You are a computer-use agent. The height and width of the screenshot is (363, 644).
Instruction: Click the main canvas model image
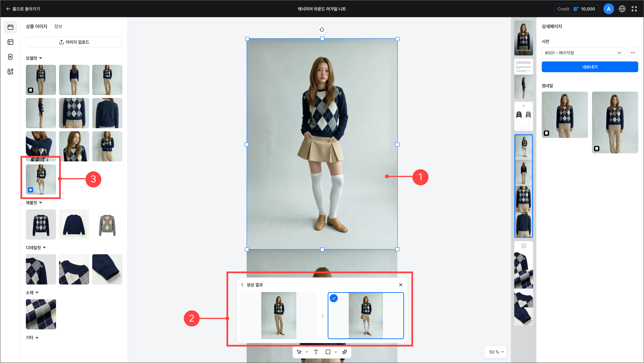322,144
